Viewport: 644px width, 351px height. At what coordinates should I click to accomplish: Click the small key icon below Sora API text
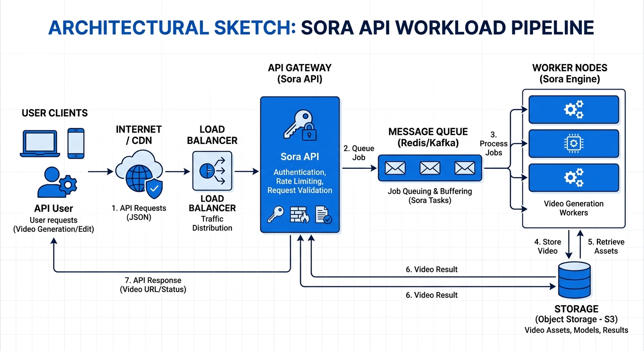(276, 215)
